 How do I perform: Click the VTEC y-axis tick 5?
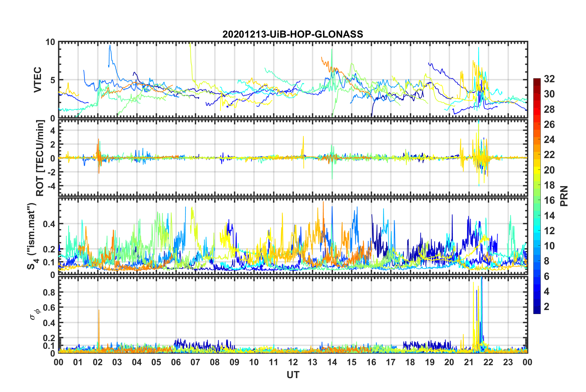click(x=52, y=80)
